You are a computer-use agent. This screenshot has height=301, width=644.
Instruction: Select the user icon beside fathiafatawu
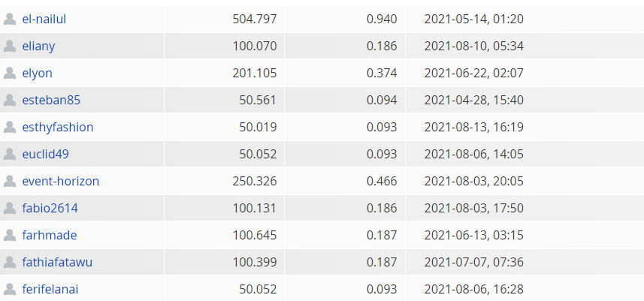(x=10, y=263)
